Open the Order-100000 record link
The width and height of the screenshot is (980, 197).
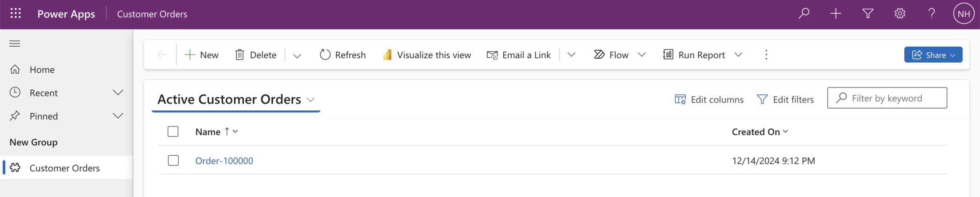tap(224, 161)
